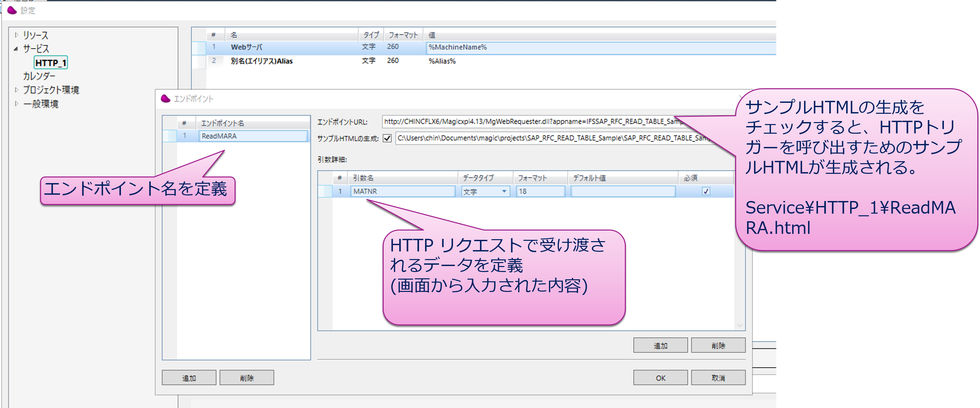The width and height of the screenshot is (980, 408).
Task: Click the 追加 button under endpoint list
Action: coord(189,377)
